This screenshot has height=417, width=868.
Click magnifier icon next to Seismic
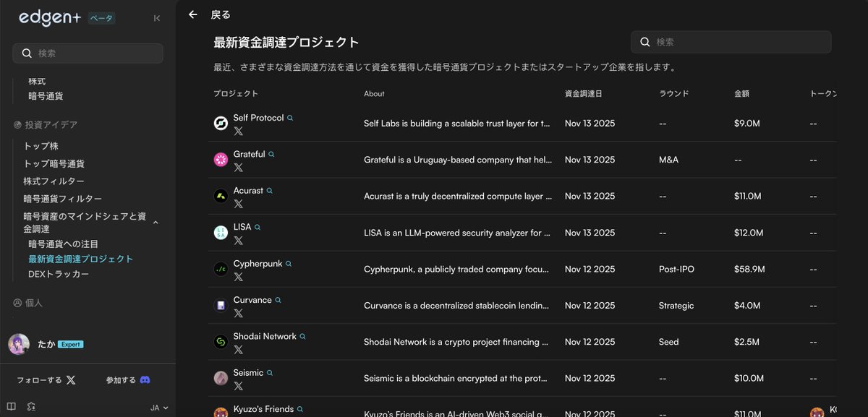pos(270,373)
